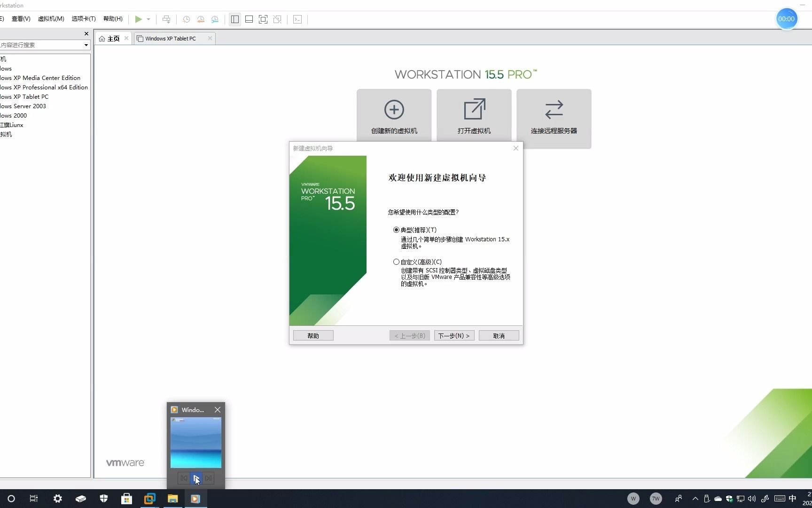The width and height of the screenshot is (812, 508).
Task: Toggle the library sidebar view icon
Action: [235, 19]
